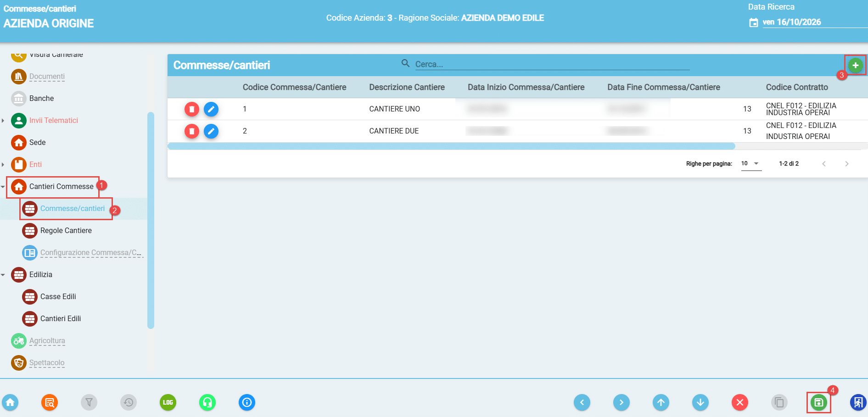This screenshot has height=417, width=868.
Task: Click the Data Ricerca date field
Action: tap(814, 22)
